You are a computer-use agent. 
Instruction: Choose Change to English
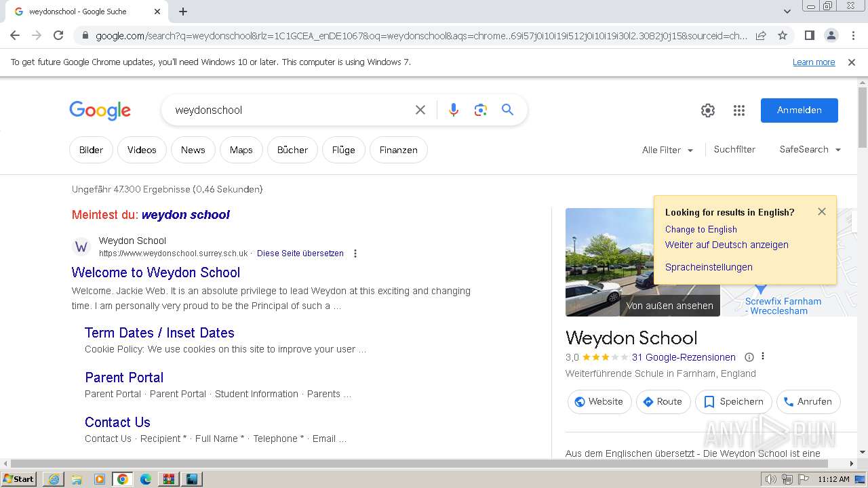click(x=701, y=229)
